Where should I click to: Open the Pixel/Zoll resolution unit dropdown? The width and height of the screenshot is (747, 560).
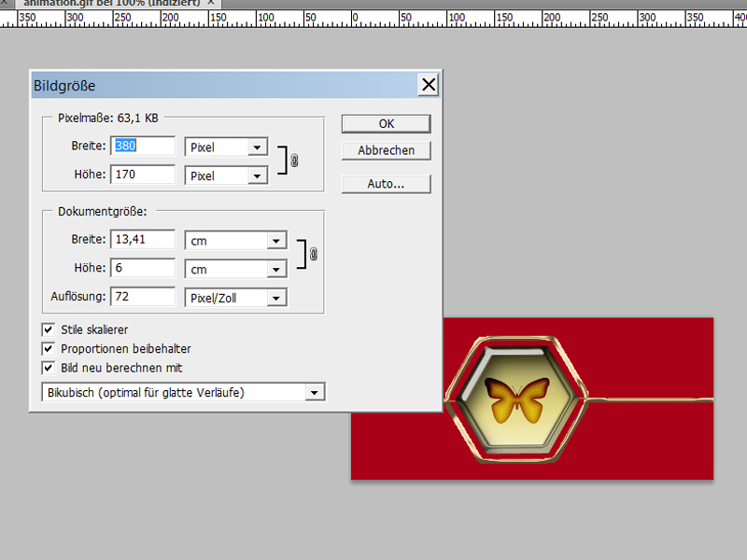click(275, 298)
